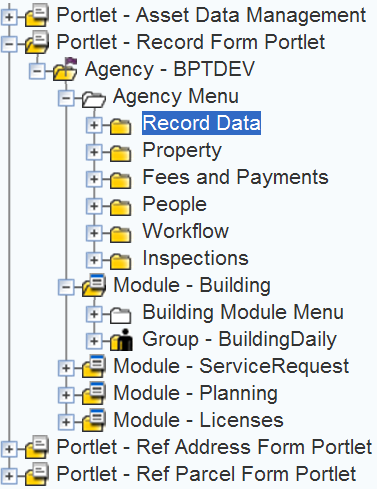Expand Portlet - Ref Address Form Portlet
The width and height of the screenshot is (377, 489).
[x=9, y=449]
